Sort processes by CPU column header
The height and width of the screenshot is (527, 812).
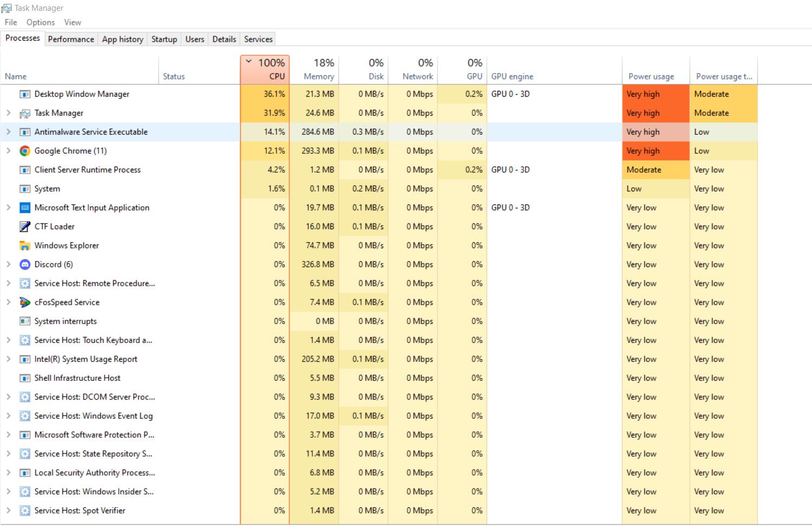coord(265,70)
